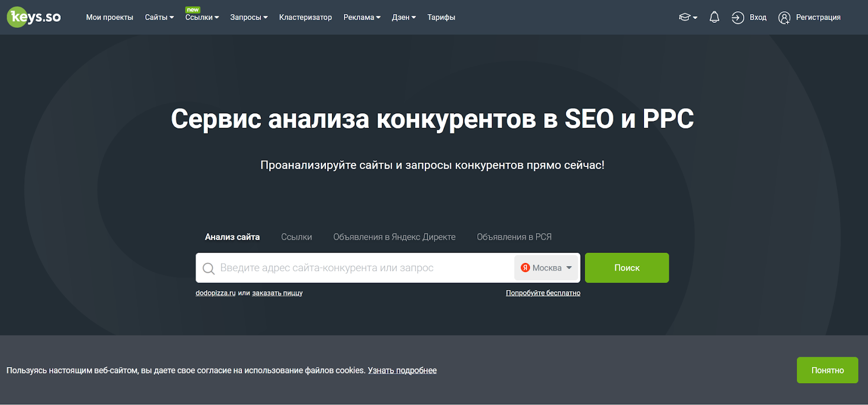
Task: Expand the Реклама menu
Action: click(361, 17)
